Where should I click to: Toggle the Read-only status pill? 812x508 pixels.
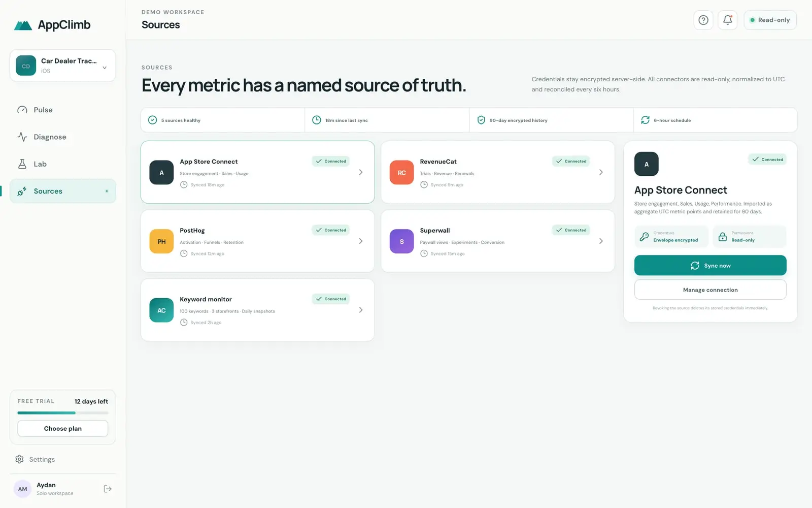click(770, 20)
